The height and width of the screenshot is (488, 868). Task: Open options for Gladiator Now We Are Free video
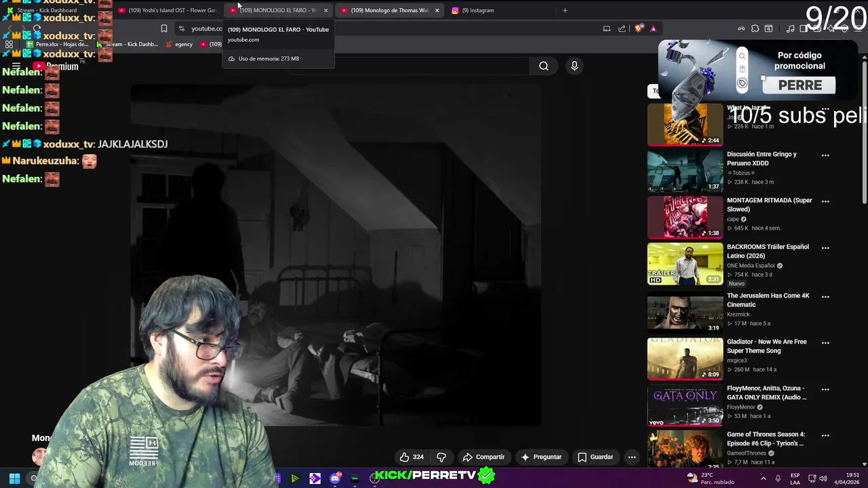(825, 342)
